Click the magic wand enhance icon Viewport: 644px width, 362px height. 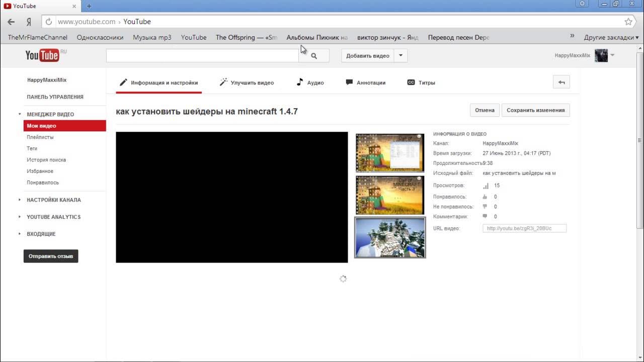click(x=223, y=82)
